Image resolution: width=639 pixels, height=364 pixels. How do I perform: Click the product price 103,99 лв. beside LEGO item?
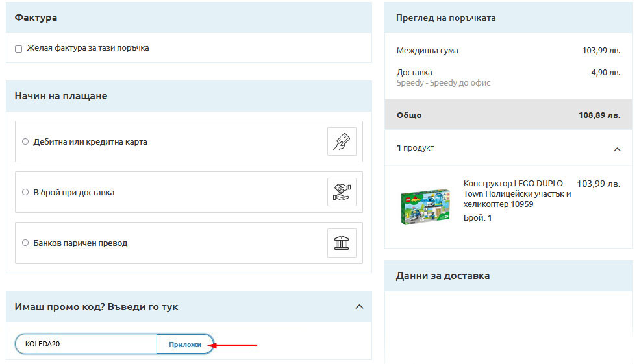(x=598, y=184)
